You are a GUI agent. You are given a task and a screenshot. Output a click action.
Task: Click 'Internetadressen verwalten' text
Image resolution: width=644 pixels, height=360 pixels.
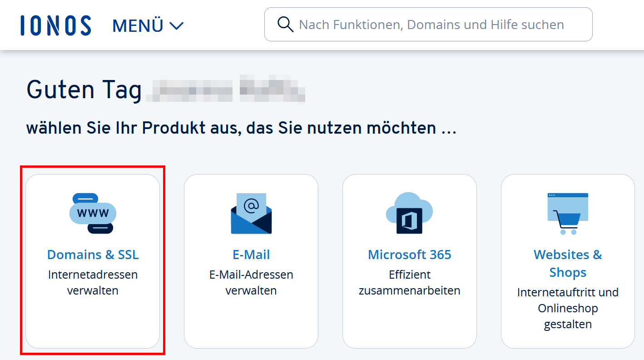click(x=93, y=283)
